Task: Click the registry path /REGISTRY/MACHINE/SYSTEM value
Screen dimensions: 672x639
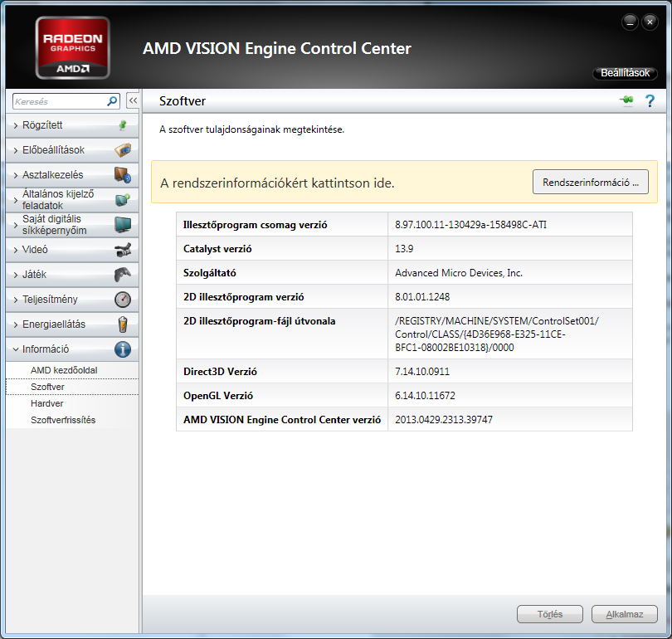Action: point(497,334)
